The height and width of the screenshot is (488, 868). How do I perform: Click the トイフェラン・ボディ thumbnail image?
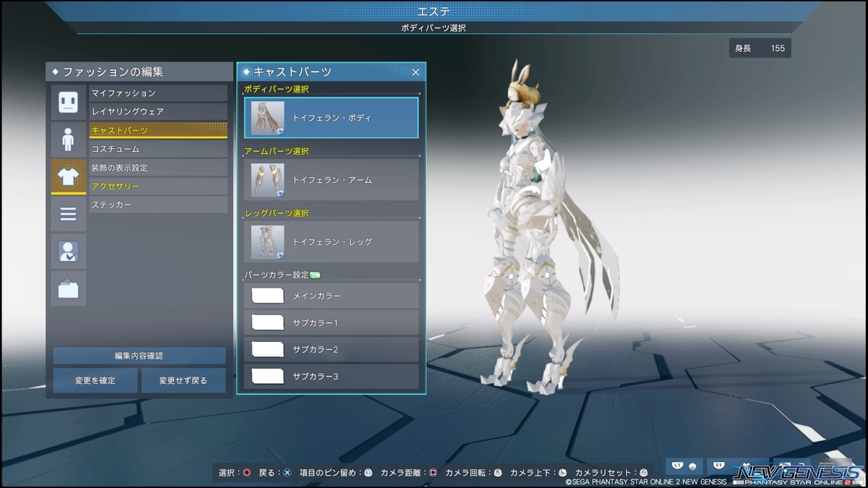[268, 118]
